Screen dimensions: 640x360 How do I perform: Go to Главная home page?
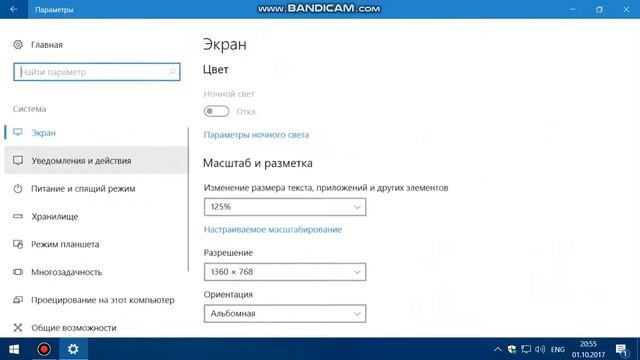click(47, 44)
